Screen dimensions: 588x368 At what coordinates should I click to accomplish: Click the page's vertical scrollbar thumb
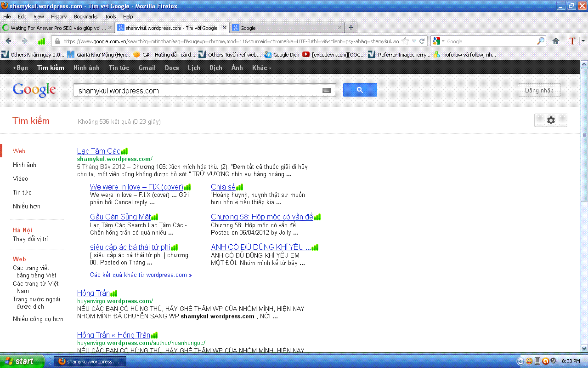[x=584, y=134]
